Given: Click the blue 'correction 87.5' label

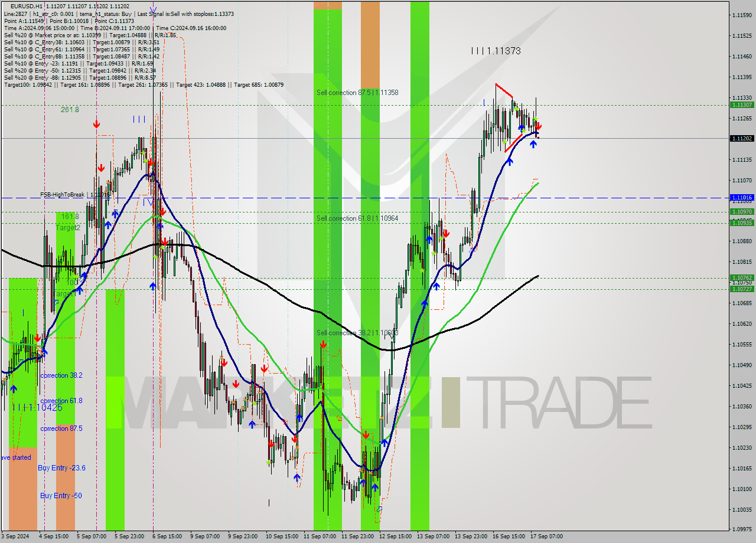Looking at the screenshot, I should coord(61,428).
